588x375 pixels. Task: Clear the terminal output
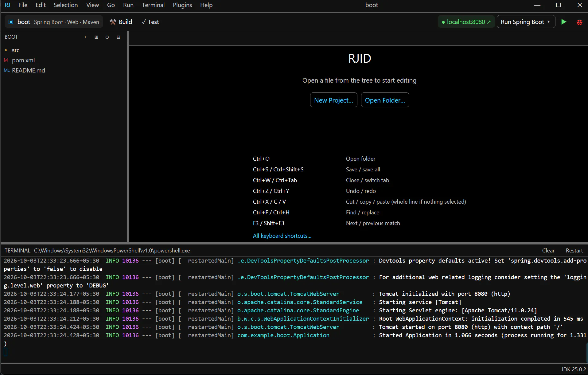(x=548, y=251)
